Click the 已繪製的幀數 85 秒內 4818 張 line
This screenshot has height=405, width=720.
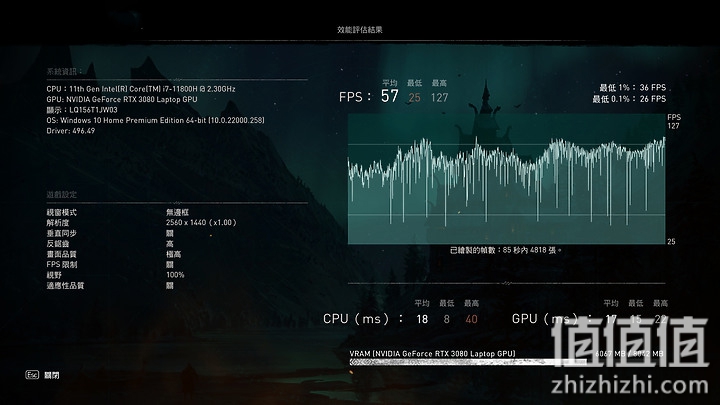tap(506, 250)
